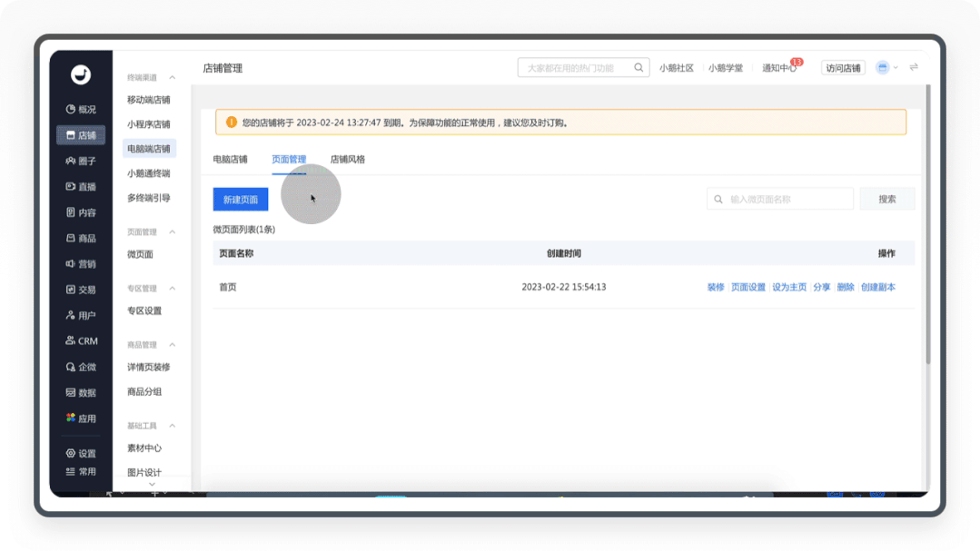Click 页面设置 for 首页
Viewport: 980px width, 551px height.
(x=748, y=287)
